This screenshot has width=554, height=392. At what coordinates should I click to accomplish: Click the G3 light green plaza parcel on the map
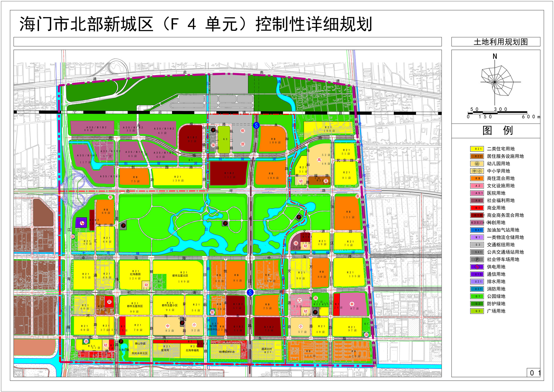pyautogui.click(x=224, y=139)
